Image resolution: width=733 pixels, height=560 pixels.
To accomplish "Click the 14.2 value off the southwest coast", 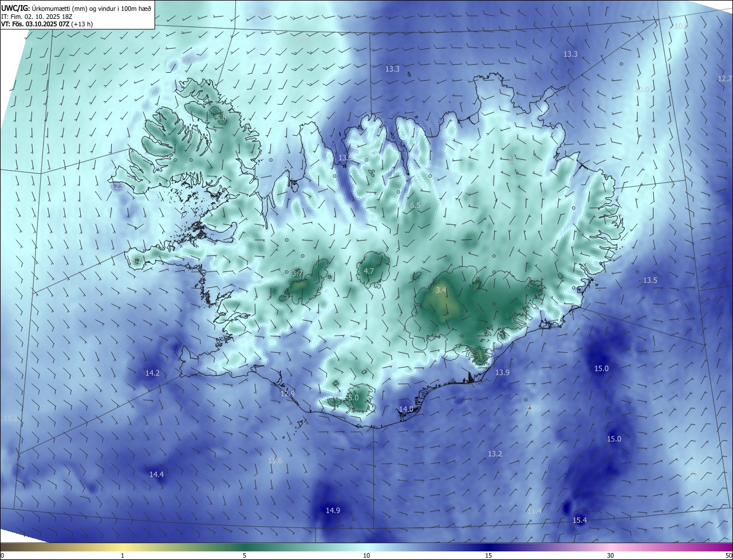I will [152, 373].
